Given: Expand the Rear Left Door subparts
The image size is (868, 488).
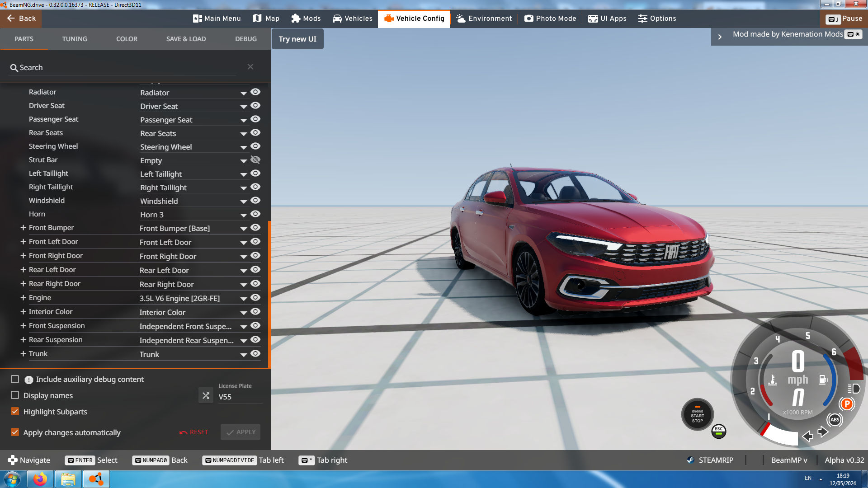Looking at the screenshot, I should (23, 270).
